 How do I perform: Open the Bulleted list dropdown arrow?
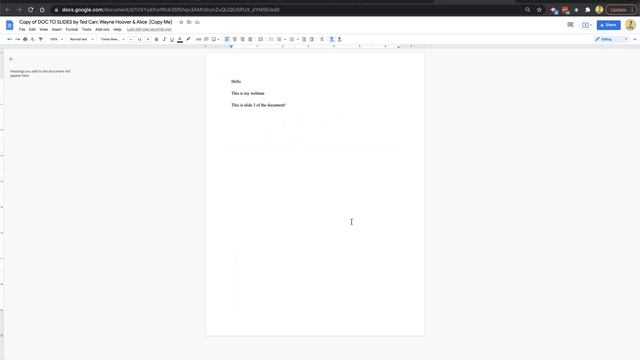[285, 39]
